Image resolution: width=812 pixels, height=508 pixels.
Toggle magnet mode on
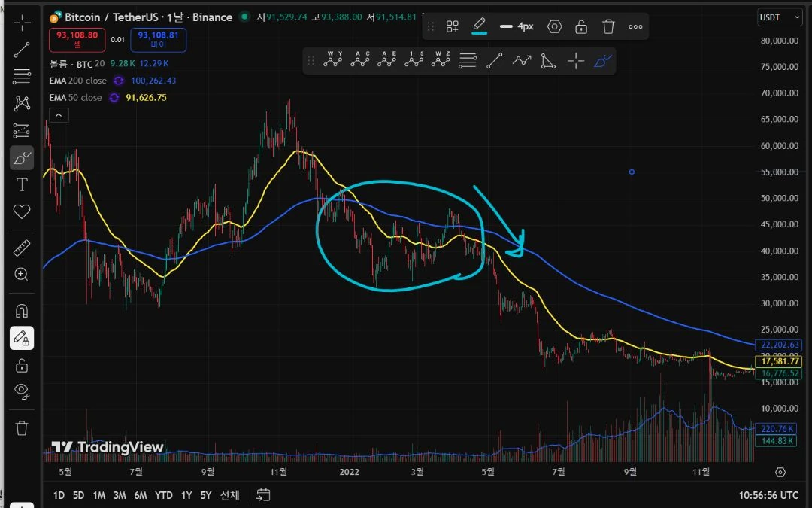(x=22, y=311)
